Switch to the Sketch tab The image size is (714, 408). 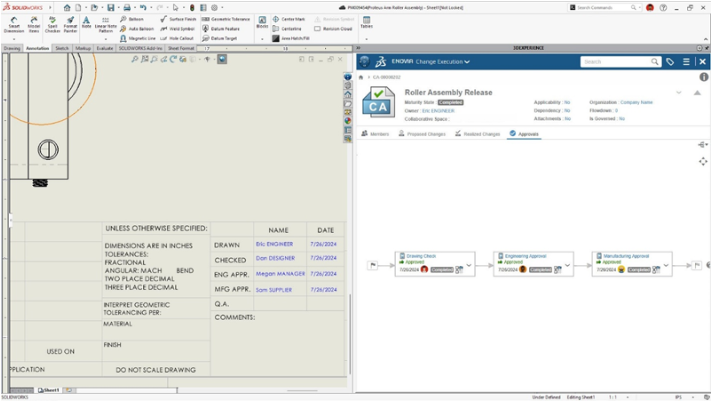pos(62,48)
